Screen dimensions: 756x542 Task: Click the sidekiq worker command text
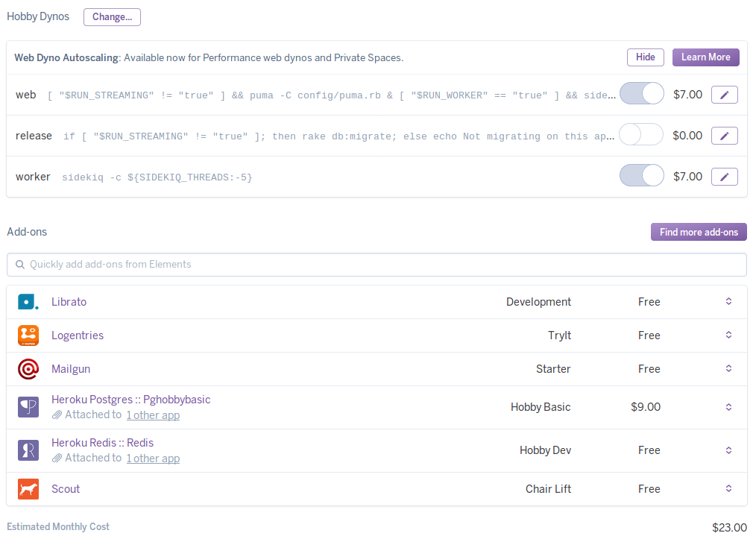[x=157, y=177]
